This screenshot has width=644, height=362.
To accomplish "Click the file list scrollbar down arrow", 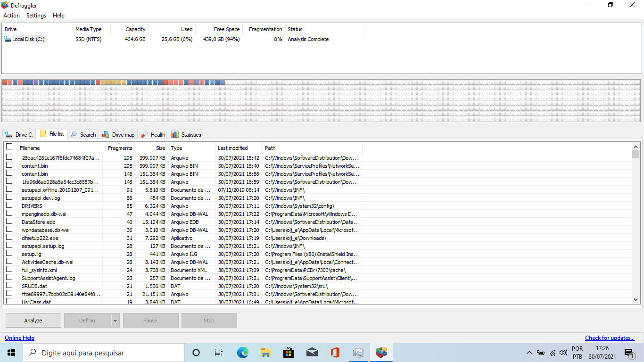I will [x=636, y=299].
